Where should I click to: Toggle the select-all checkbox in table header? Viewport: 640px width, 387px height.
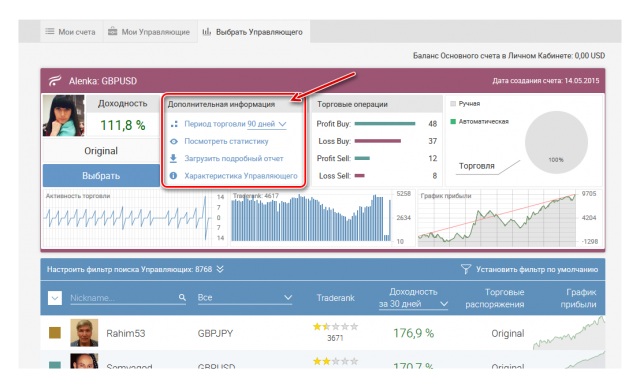(x=55, y=298)
